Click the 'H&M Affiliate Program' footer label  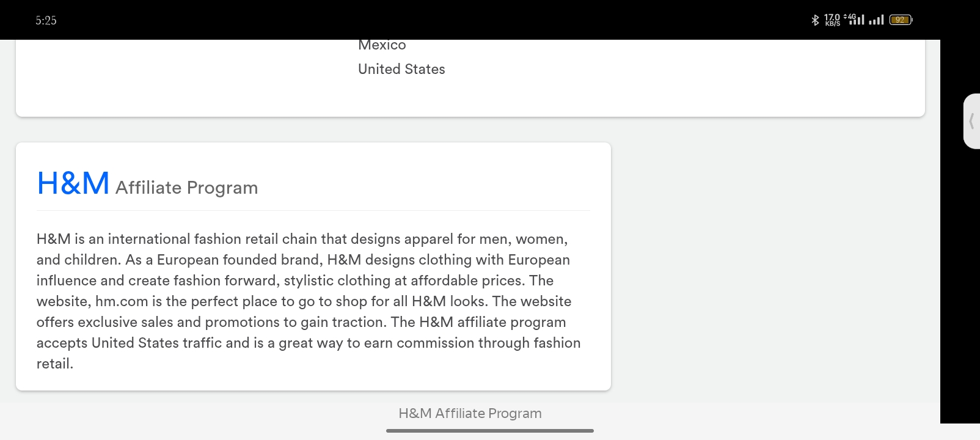tap(470, 413)
